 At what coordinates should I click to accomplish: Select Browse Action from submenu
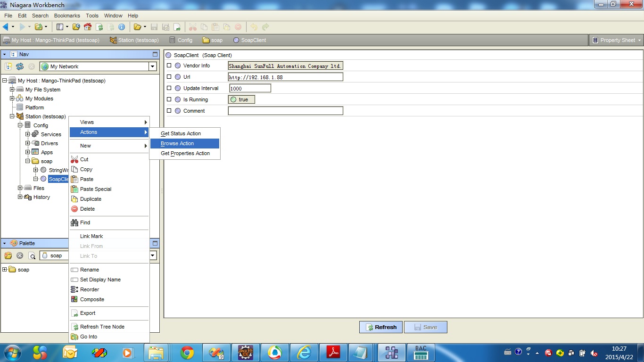tap(185, 143)
